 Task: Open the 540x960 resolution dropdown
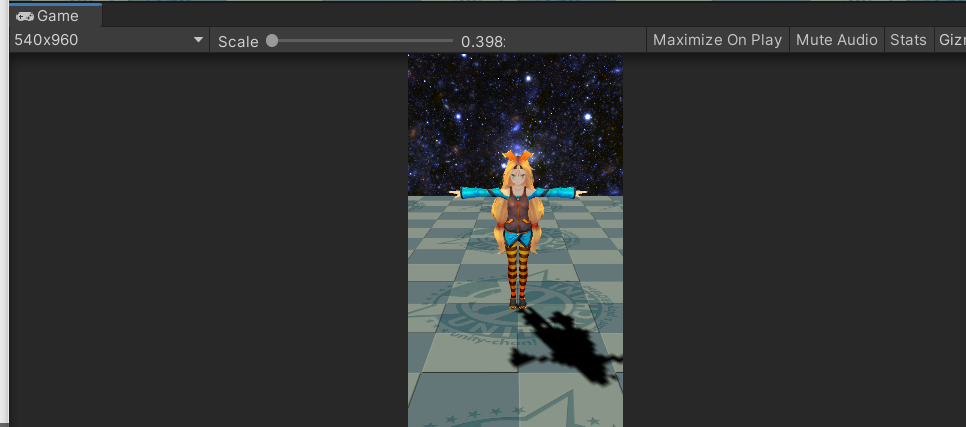109,40
